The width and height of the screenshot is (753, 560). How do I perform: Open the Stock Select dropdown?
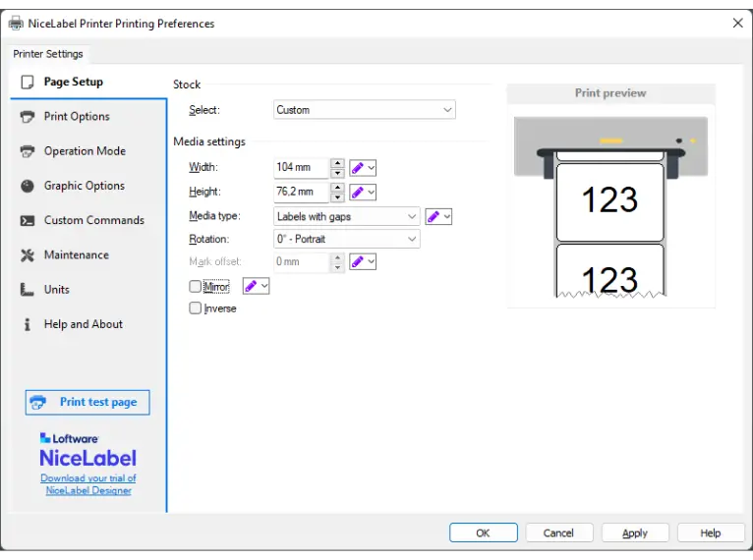[364, 110]
